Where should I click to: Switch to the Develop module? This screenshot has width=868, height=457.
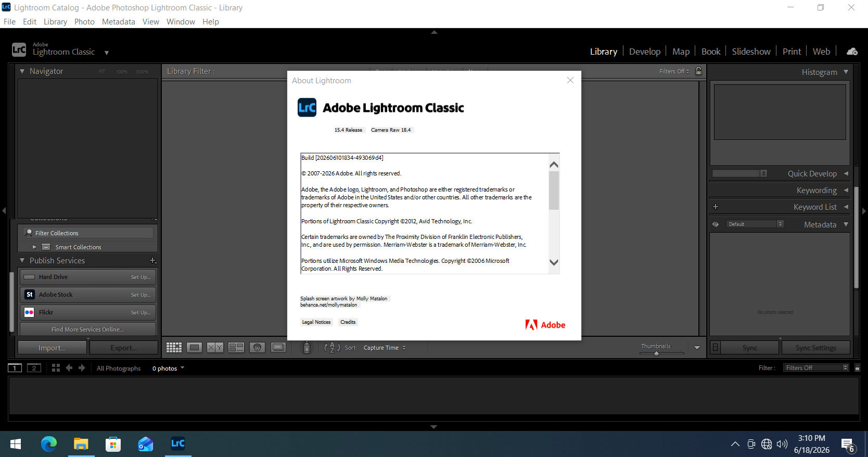click(x=644, y=52)
